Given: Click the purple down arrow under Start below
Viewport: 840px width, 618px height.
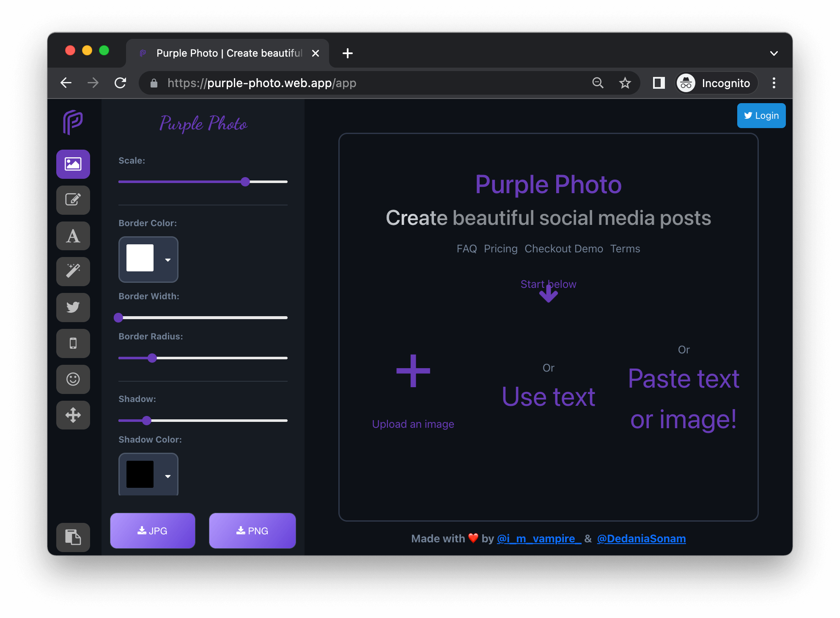Looking at the screenshot, I should click(549, 294).
